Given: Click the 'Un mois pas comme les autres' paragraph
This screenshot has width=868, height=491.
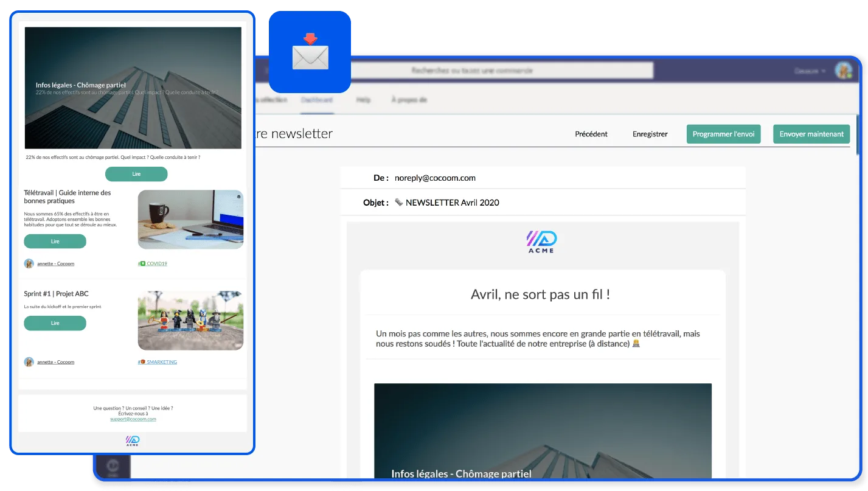Looking at the screenshot, I should [538, 339].
